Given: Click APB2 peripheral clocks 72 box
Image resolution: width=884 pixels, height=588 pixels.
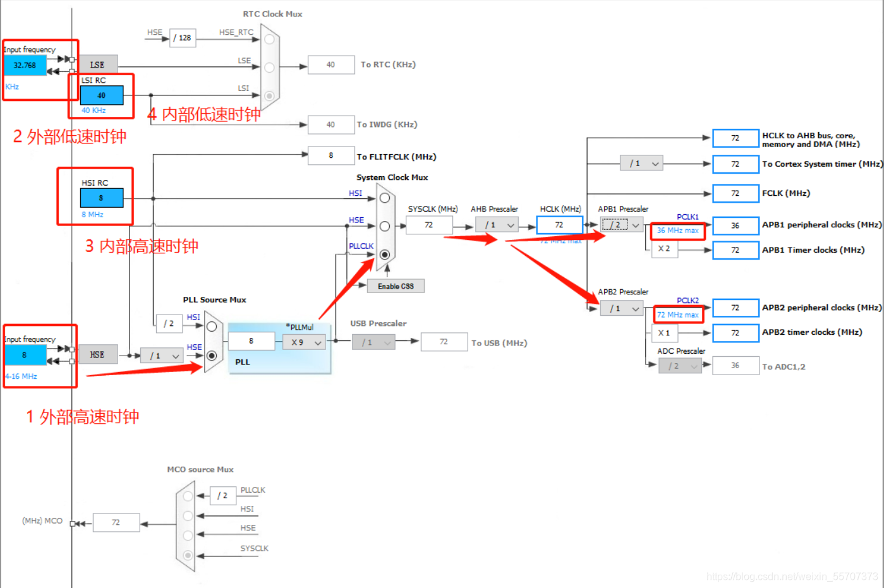Looking at the screenshot, I should tap(736, 308).
